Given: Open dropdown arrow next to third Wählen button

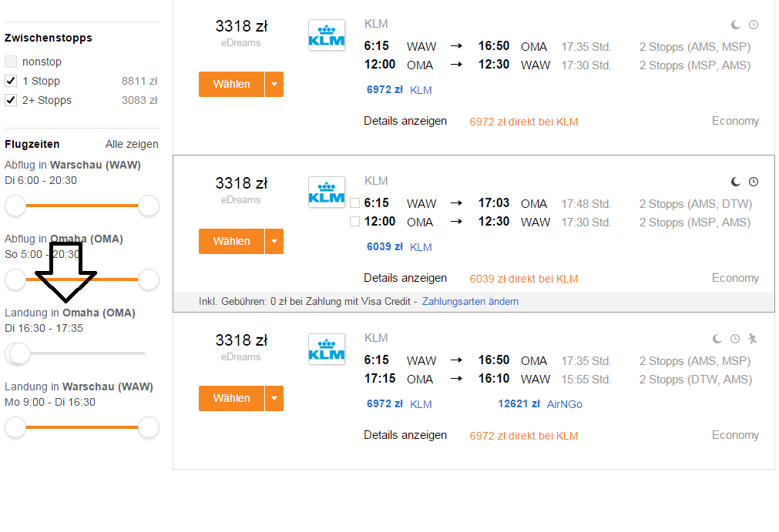Looking at the screenshot, I should [274, 399].
